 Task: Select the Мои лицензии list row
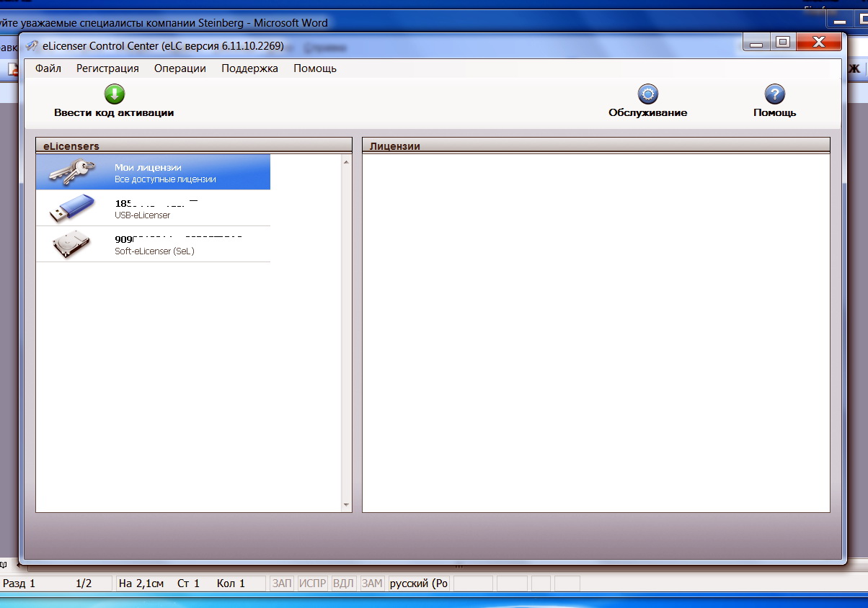pyautogui.click(x=153, y=172)
